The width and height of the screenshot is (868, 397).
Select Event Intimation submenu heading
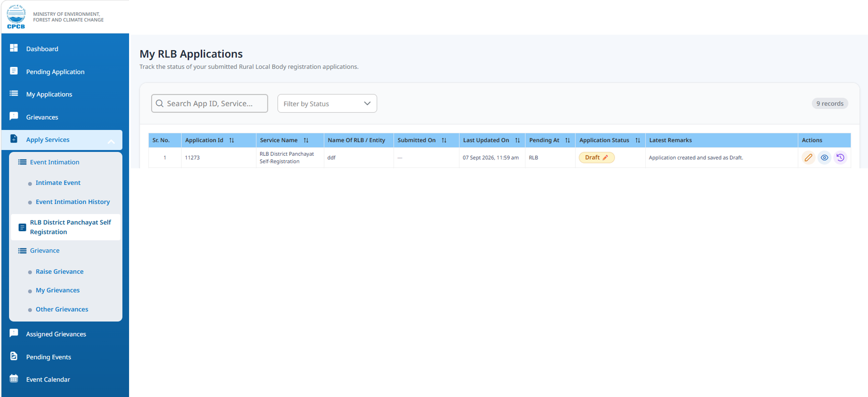(54, 162)
